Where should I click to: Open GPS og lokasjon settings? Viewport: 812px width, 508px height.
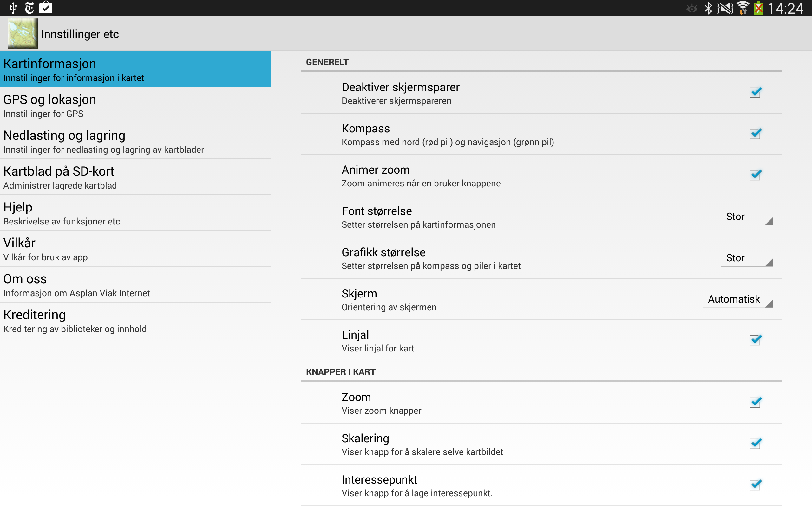(135, 105)
